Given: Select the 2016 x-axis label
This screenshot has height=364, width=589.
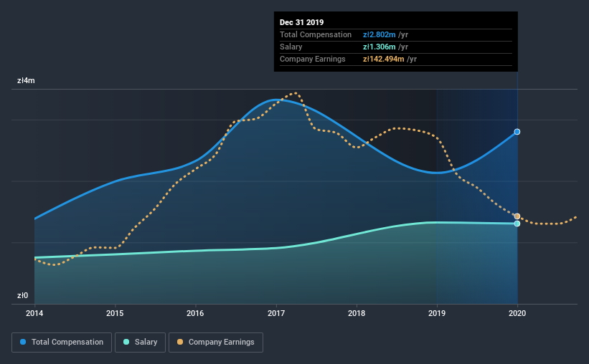Looking at the screenshot, I should click(195, 313).
